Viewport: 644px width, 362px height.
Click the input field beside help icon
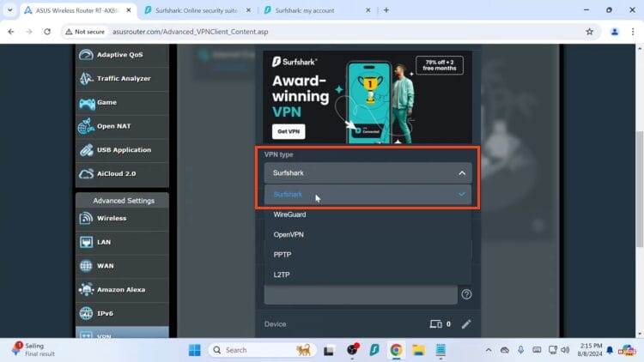361,295
